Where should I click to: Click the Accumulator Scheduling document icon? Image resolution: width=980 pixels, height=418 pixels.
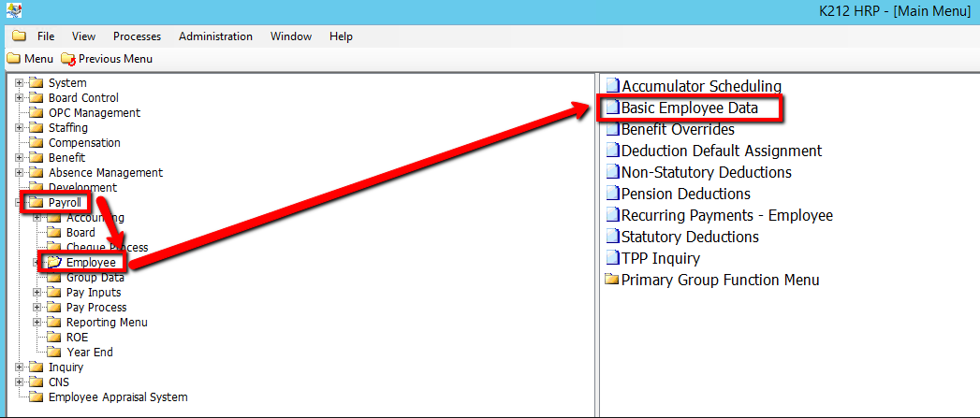612,86
